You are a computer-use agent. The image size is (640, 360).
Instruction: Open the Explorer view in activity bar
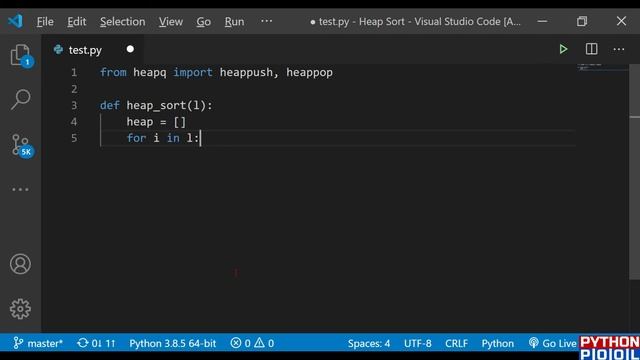[x=20, y=55]
